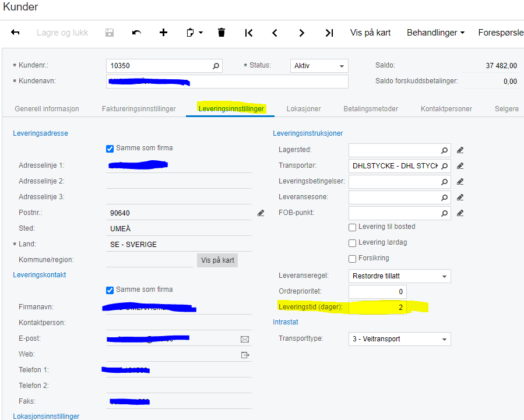Expand the Behandlinger menu

(x=435, y=33)
